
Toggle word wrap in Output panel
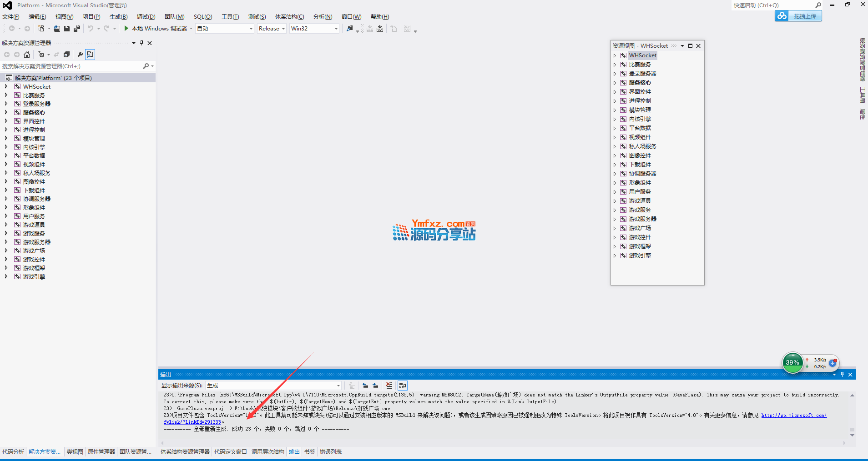[402, 386]
